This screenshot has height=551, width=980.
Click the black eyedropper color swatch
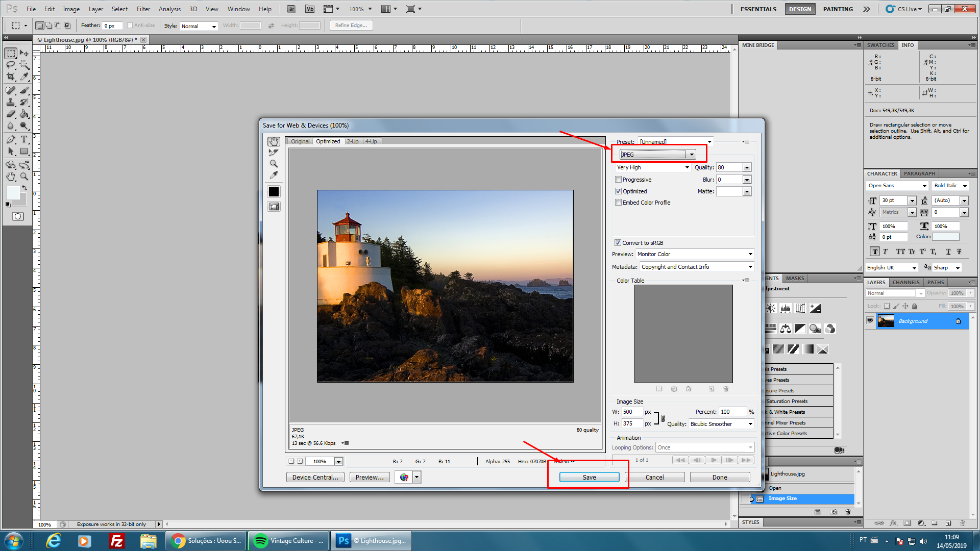point(274,192)
